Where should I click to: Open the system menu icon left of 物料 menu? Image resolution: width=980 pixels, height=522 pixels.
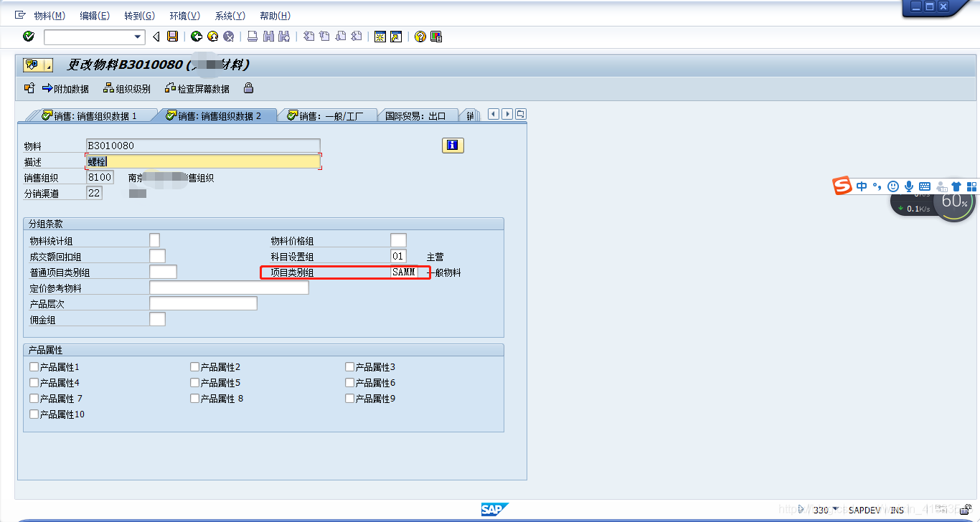pyautogui.click(x=20, y=15)
